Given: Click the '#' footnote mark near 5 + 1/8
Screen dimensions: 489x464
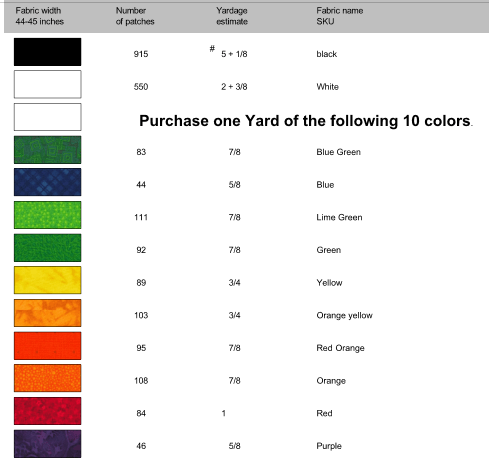Looking at the screenshot, I should pos(212,49).
